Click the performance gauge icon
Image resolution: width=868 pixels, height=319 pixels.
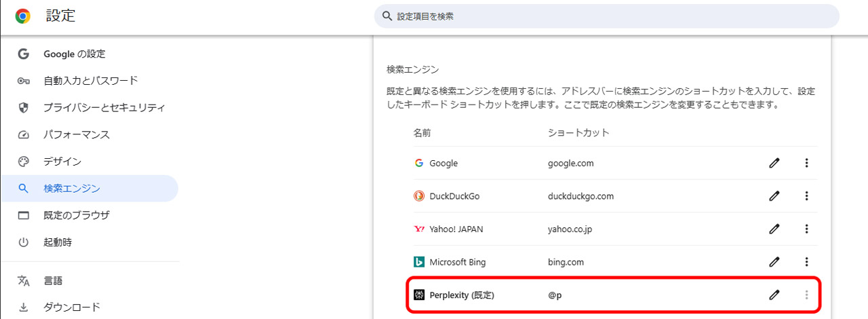point(24,134)
